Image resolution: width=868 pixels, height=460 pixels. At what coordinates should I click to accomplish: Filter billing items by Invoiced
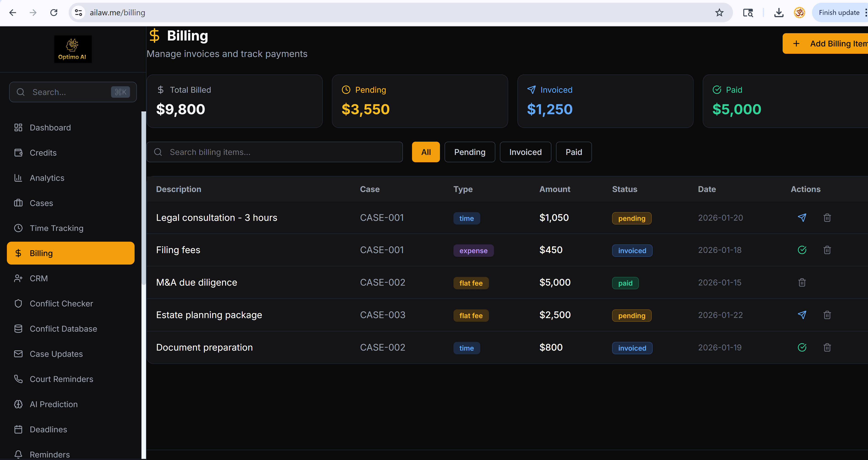(x=525, y=152)
